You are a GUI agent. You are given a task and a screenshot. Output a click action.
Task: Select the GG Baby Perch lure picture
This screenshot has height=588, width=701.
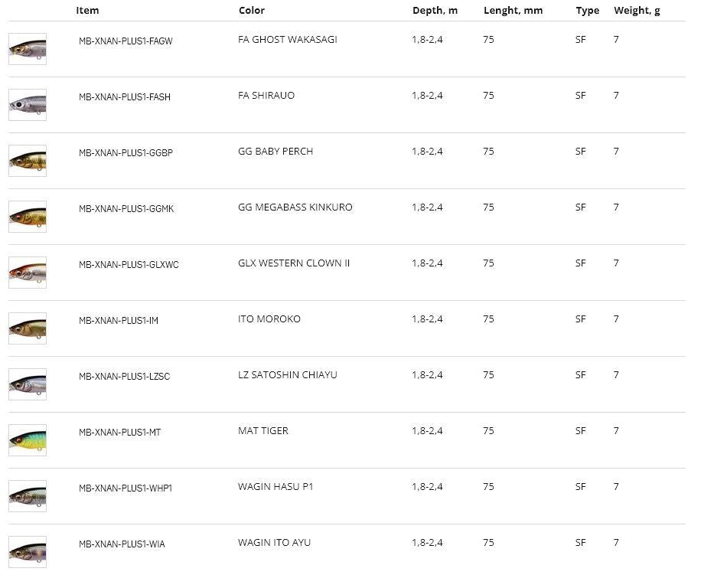28,161
